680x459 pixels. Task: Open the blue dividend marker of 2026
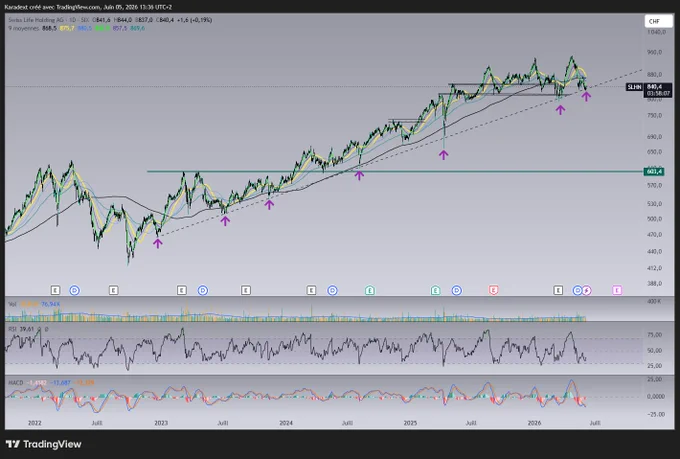click(x=578, y=290)
